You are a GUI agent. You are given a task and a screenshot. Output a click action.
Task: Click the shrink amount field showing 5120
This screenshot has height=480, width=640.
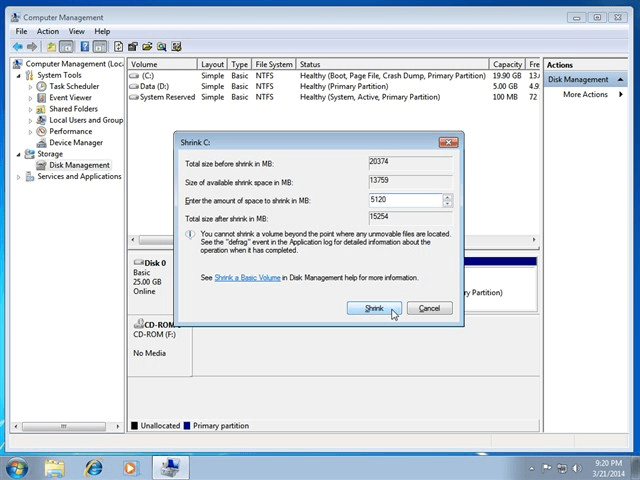coord(405,200)
